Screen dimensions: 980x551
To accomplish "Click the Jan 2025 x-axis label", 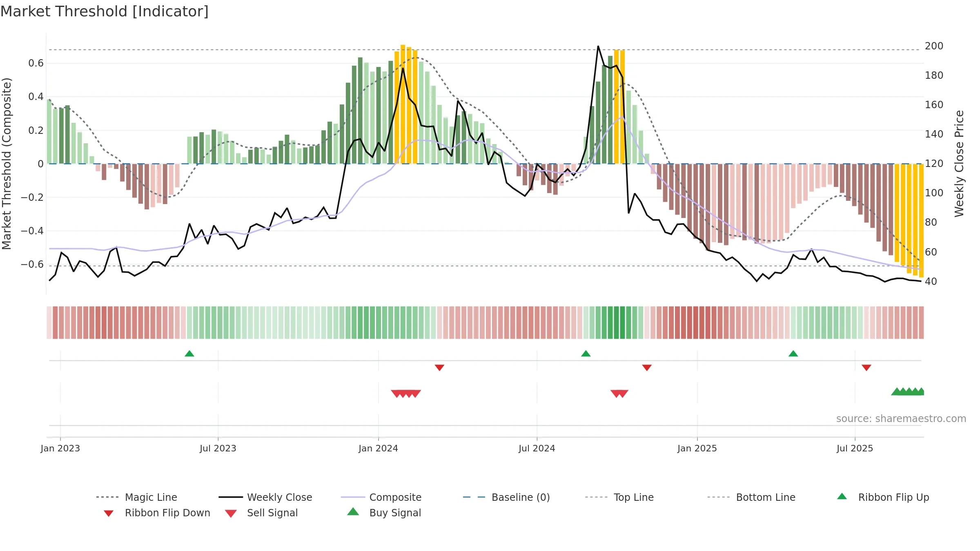I will [697, 448].
